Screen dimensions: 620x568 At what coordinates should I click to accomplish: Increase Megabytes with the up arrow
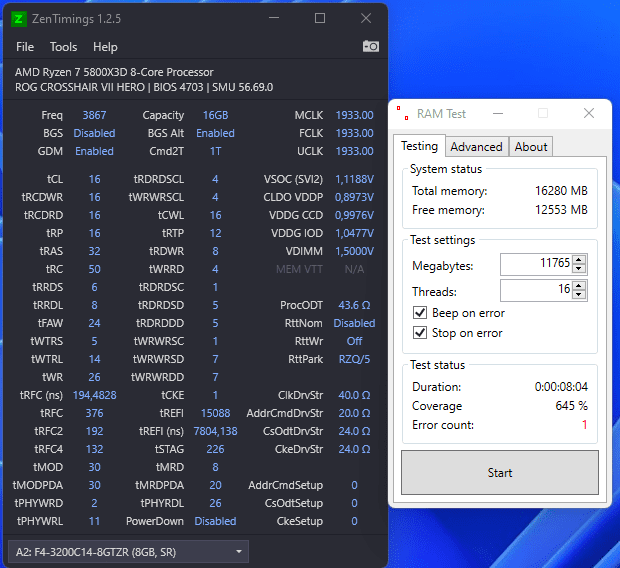579,259
